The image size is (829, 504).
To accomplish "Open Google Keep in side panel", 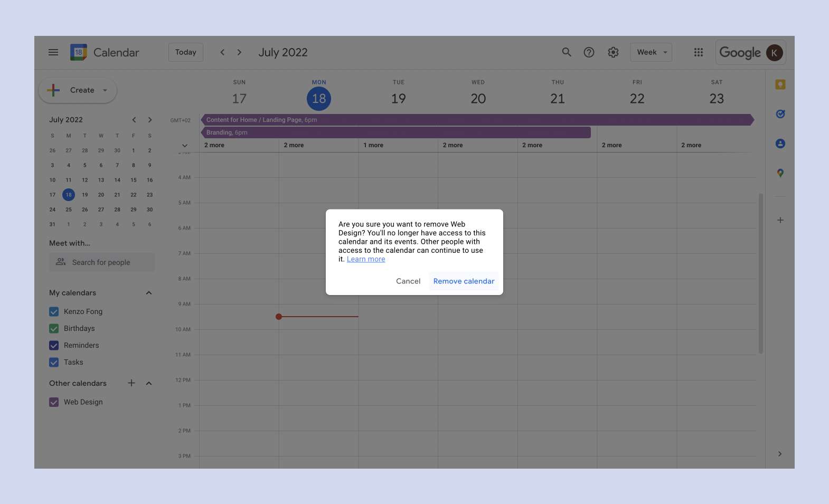I will tap(780, 84).
